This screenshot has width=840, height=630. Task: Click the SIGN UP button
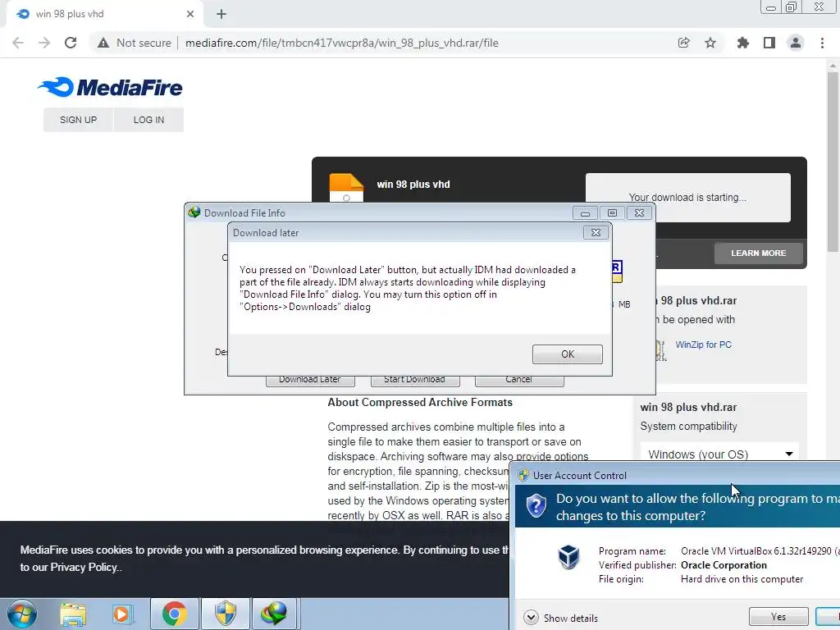[78, 120]
